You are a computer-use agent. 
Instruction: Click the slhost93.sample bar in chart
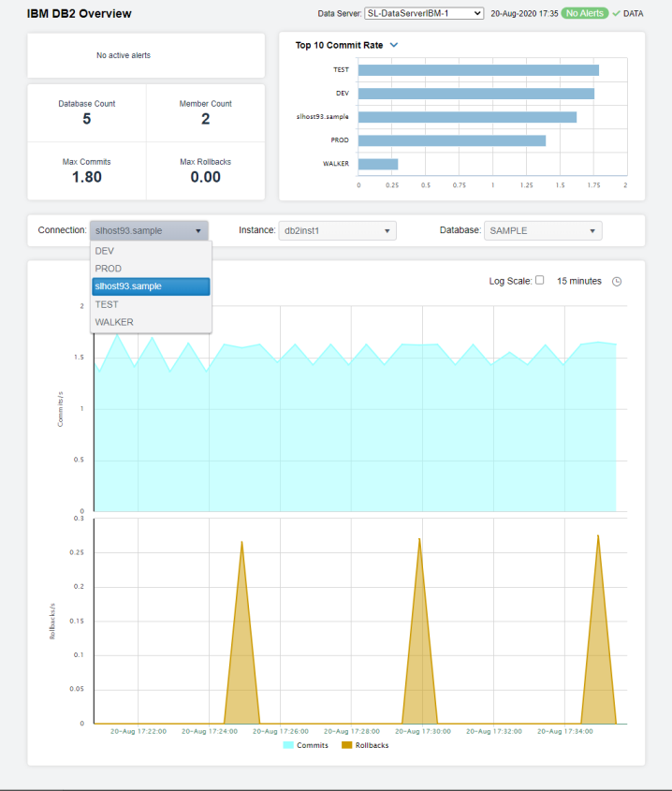click(x=467, y=117)
